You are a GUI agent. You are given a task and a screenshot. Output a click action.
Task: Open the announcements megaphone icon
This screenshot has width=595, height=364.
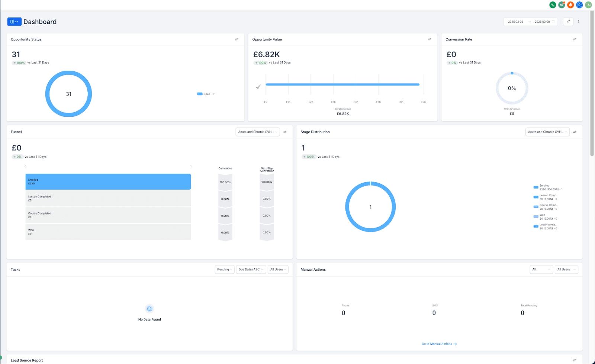click(x=562, y=5)
